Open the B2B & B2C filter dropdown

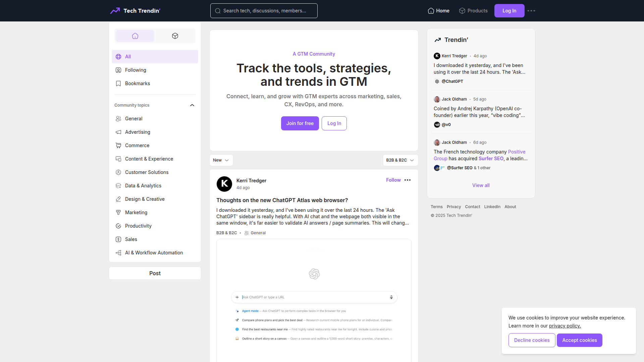pyautogui.click(x=400, y=160)
